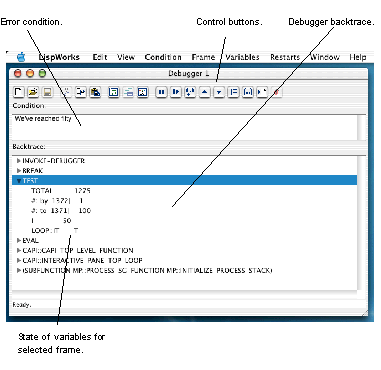Select the INVOKE-DEBUGGER backtrace row
Viewport: 381px width, 370px height.
tap(184, 161)
